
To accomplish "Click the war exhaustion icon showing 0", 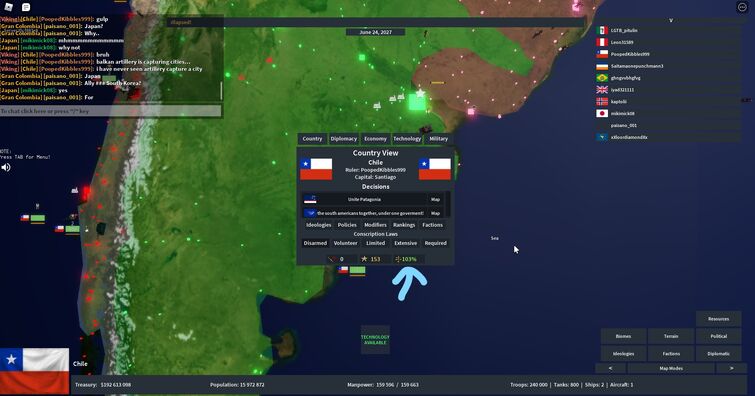I will 332,259.
